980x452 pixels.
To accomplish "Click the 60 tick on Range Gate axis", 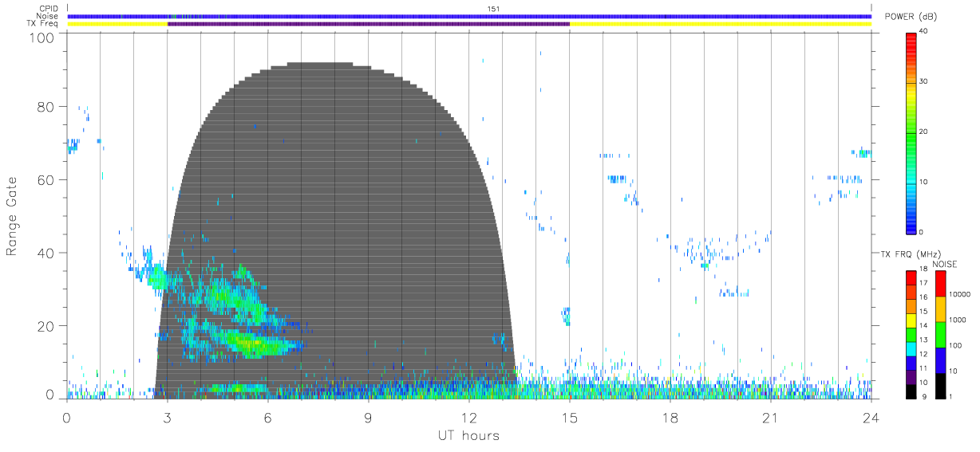I will pyautogui.click(x=46, y=179).
